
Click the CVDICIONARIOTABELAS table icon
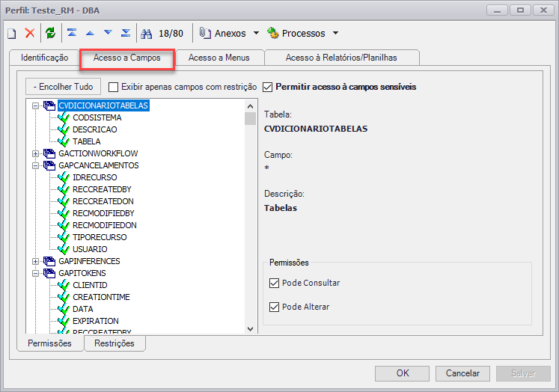[49, 105]
